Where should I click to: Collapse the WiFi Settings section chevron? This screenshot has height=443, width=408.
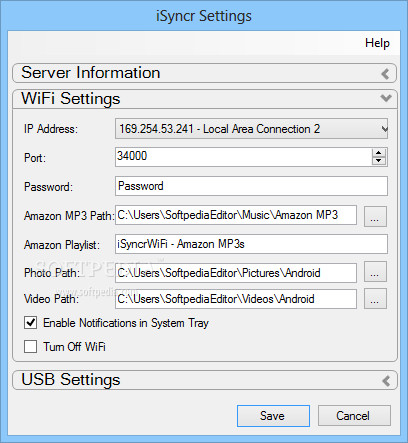pyautogui.click(x=386, y=98)
